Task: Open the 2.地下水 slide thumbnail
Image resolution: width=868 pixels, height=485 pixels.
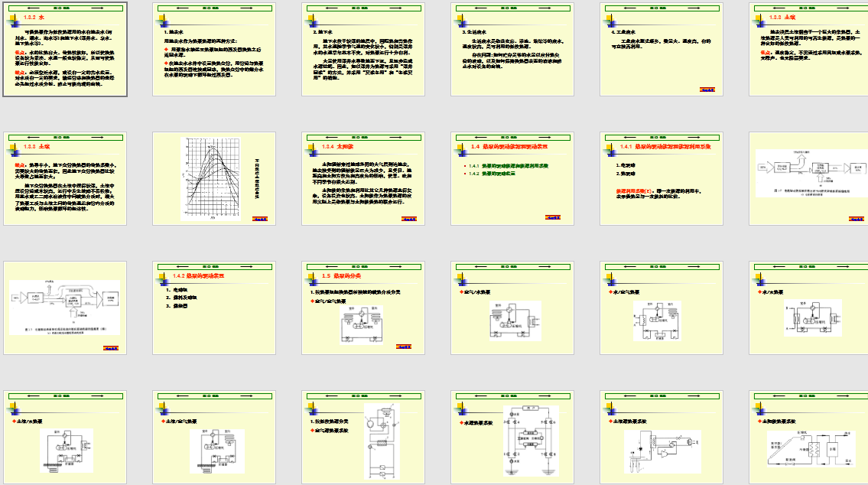Action: 362,50
